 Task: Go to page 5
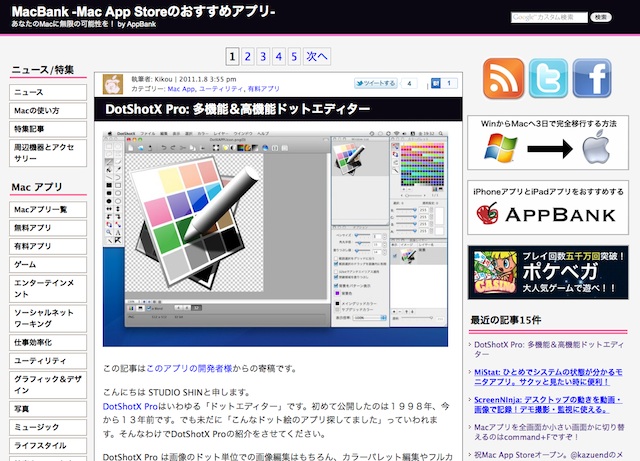coord(294,56)
